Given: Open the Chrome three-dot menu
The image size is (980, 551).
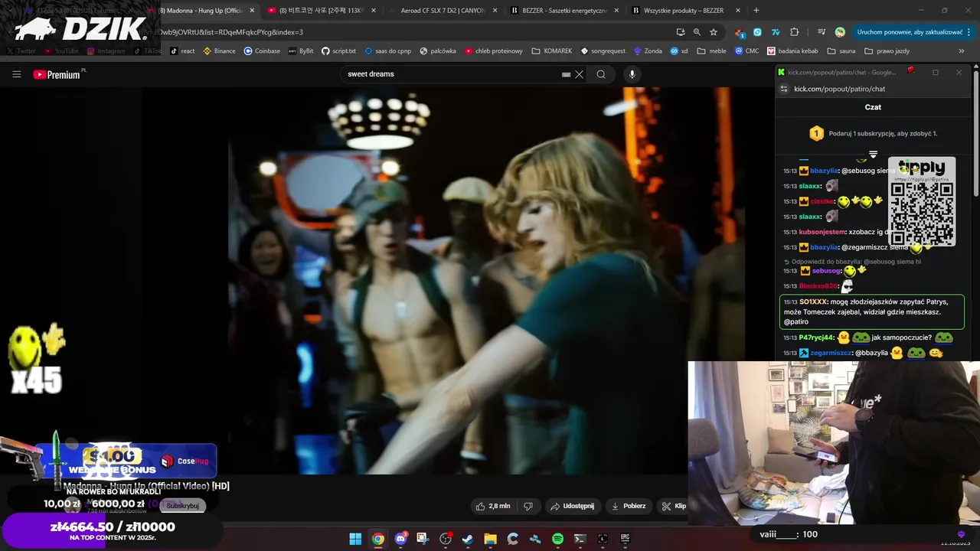Looking at the screenshot, I should 969,32.
